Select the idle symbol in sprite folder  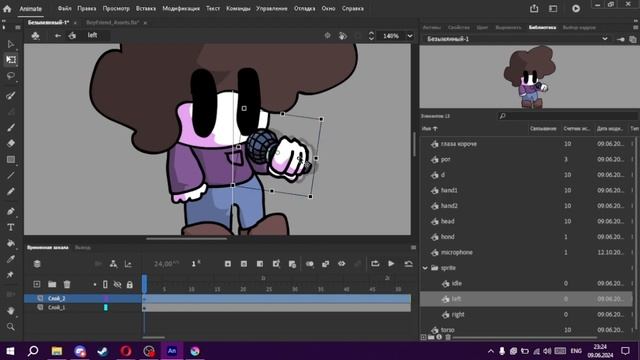pos(457,283)
